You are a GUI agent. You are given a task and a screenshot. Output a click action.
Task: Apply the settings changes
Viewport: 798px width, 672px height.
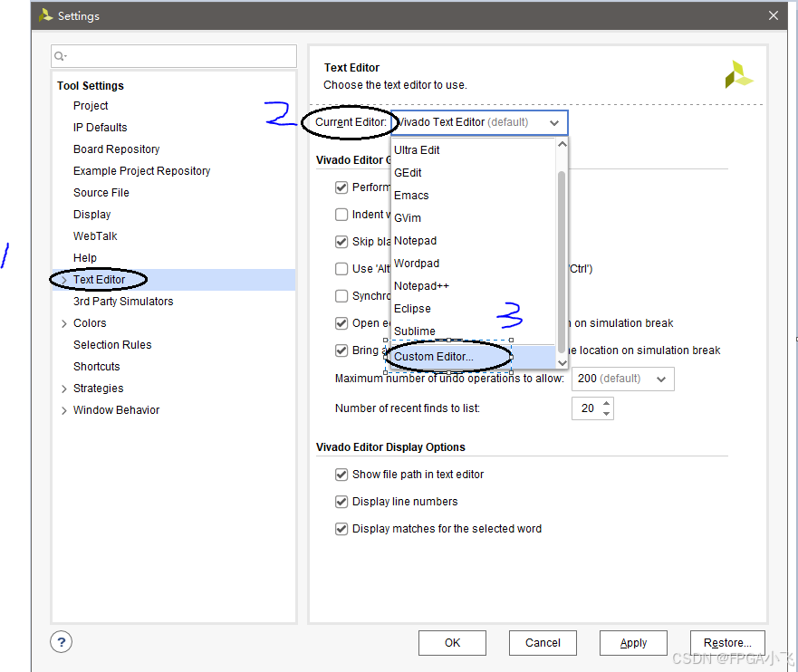pyautogui.click(x=633, y=643)
